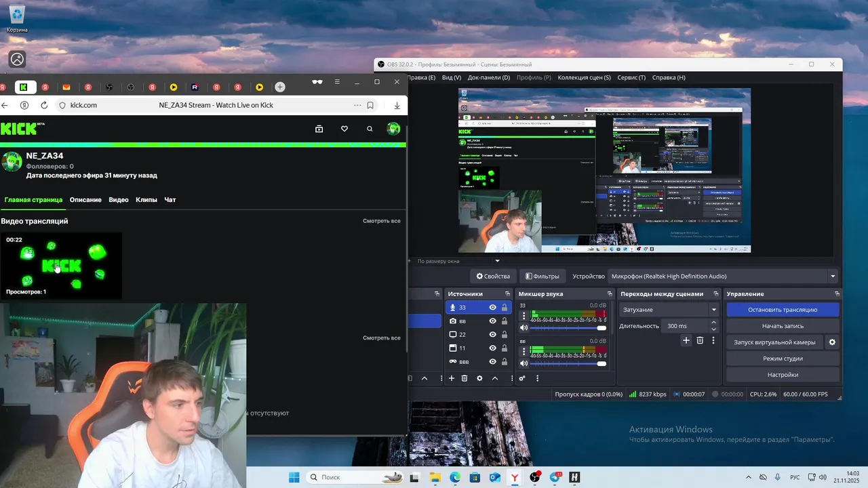Image resolution: width=868 pixels, height=488 pixels.
Task: Open the browser downloads arrow
Action: point(397,105)
